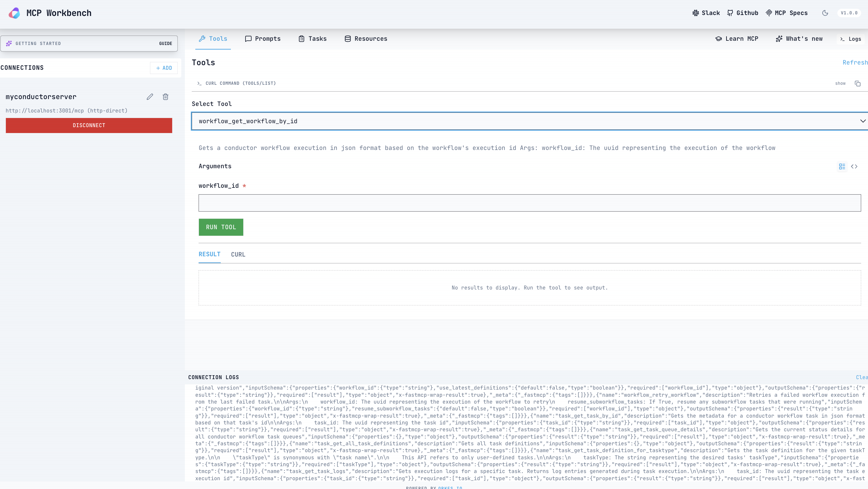The image size is (868, 489).
Task: Switch to the Prompts tab
Action: [263, 39]
